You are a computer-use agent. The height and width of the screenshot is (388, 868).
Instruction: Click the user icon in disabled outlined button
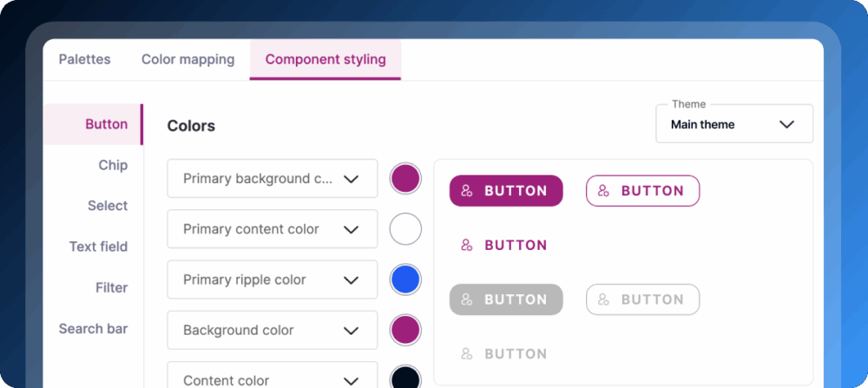click(604, 299)
